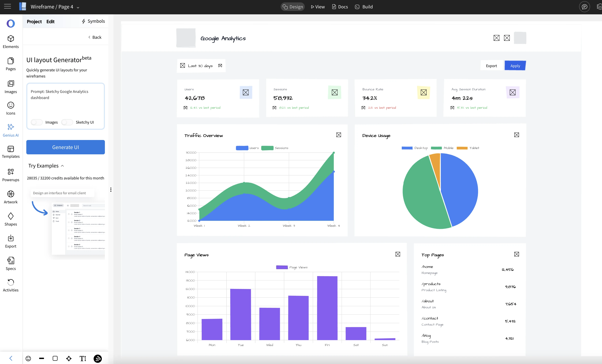Click the Generate UI button
This screenshot has width=602, height=364.
pyautogui.click(x=65, y=147)
